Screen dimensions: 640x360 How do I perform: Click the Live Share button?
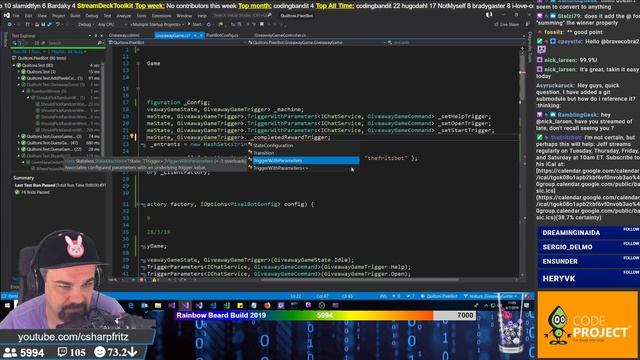507,24
